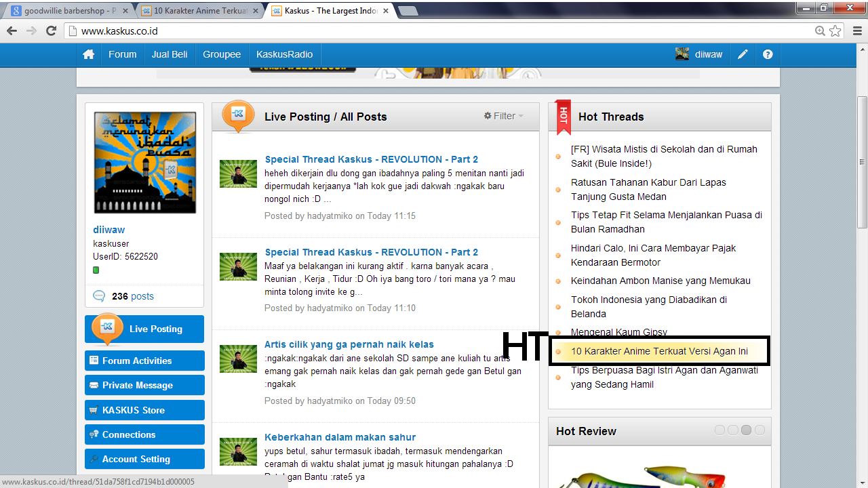Reload the page with refresh icon

(x=51, y=30)
